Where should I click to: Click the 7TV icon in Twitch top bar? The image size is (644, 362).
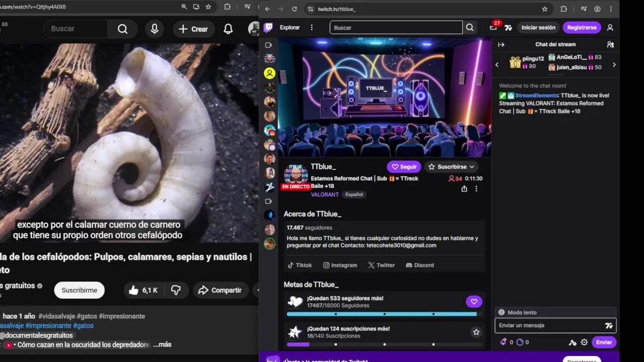(508, 28)
